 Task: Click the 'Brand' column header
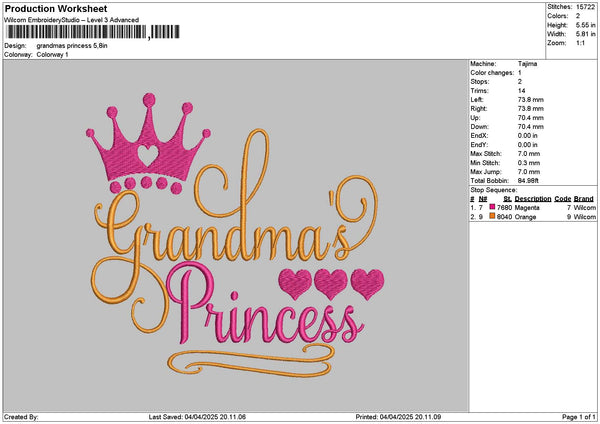click(584, 199)
